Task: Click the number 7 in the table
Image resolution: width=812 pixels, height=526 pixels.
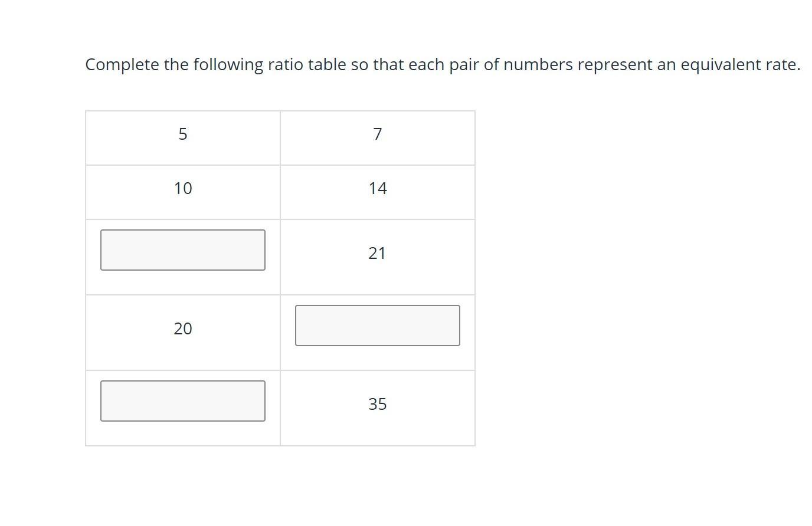Action: point(378,134)
